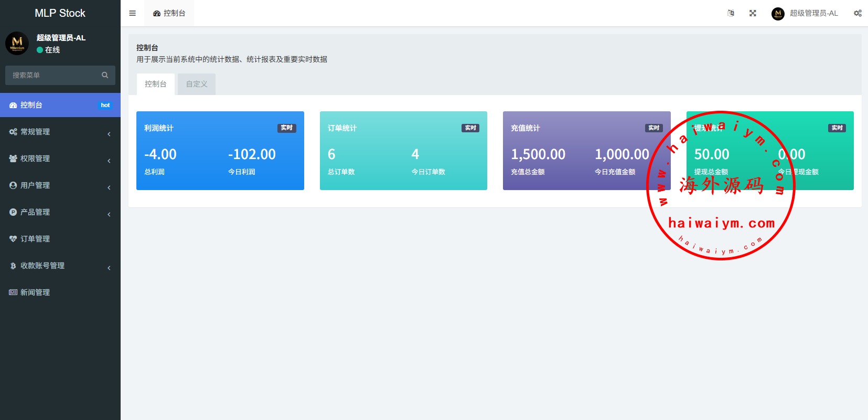The height and width of the screenshot is (420, 868).
Task: Click the user avatar in the top header
Action: click(778, 14)
